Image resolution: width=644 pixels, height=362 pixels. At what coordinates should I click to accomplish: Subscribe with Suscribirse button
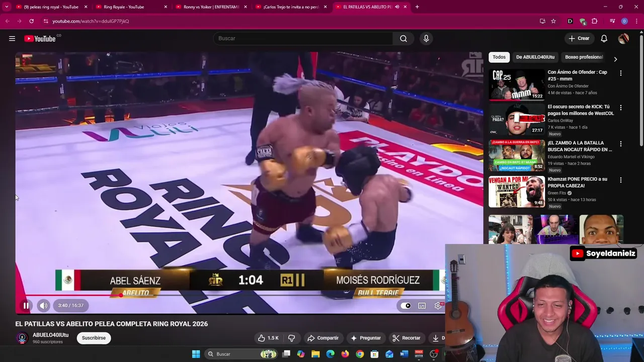click(94, 338)
